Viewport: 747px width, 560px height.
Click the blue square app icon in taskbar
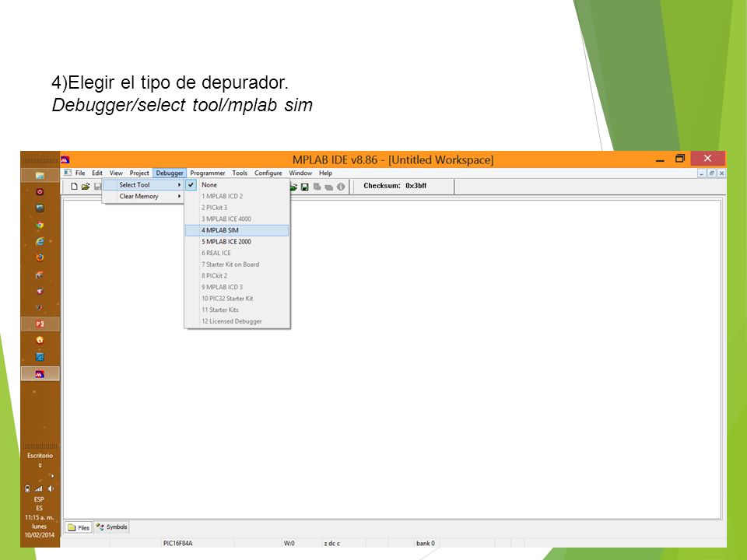[x=40, y=357]
